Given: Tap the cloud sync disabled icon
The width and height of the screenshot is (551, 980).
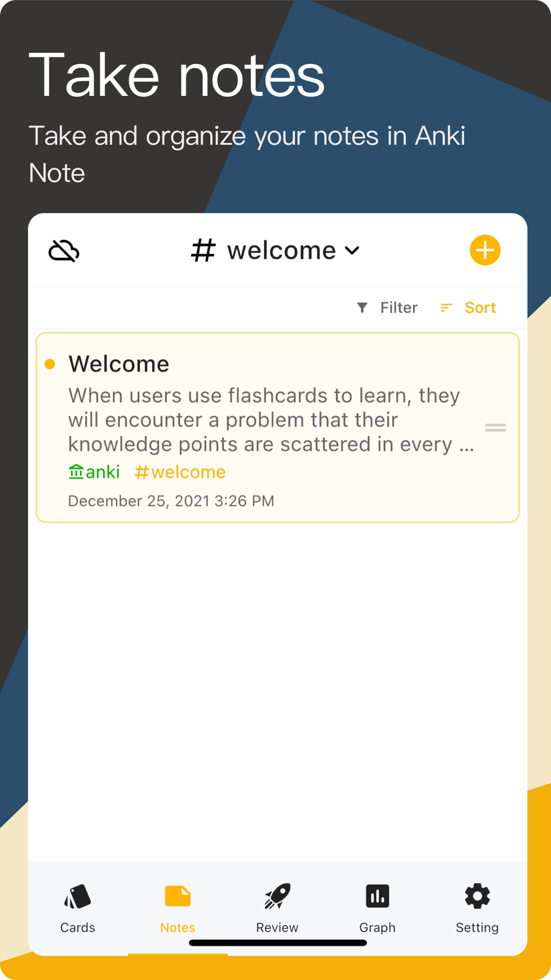Looking at the screenshot, I should point(64,251).
